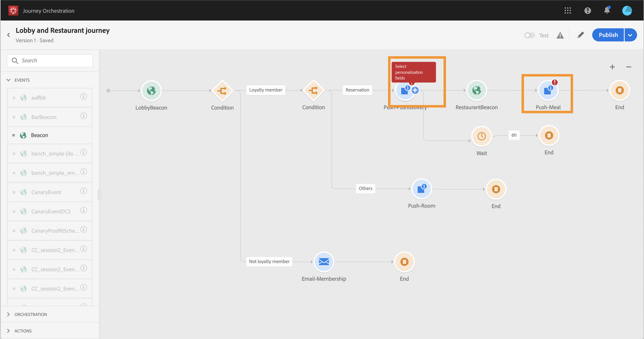Select the Push-Meal node with error

tap(548, 90)
